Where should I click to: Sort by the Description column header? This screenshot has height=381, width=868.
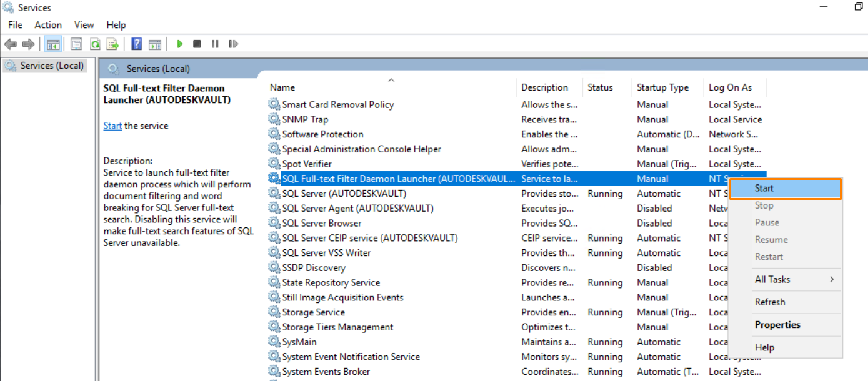click(x=549, y=87)
